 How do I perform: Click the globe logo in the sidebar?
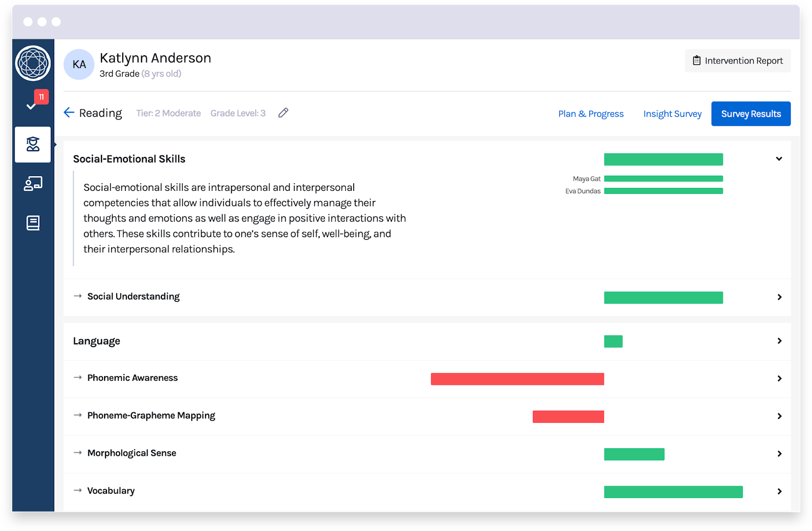[33, 63]
